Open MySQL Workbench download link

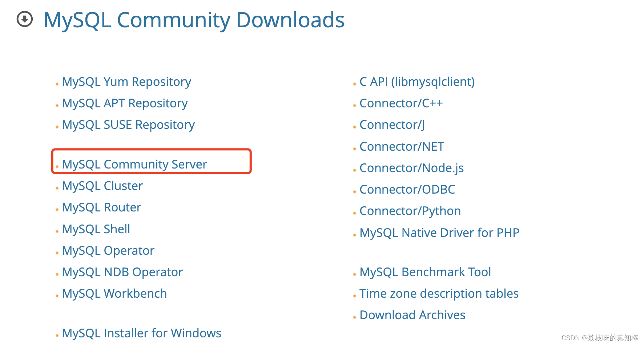114,294
